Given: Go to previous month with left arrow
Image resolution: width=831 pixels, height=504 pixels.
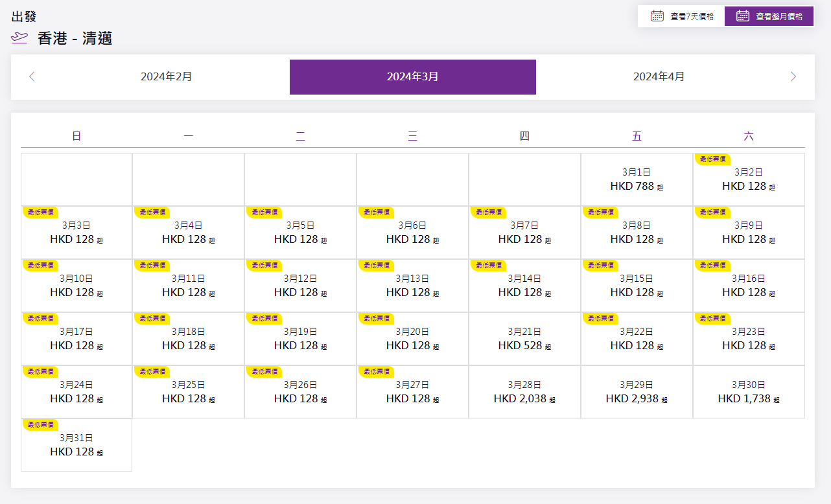Looking at the screenshot, I should click(x=32, y=77).
